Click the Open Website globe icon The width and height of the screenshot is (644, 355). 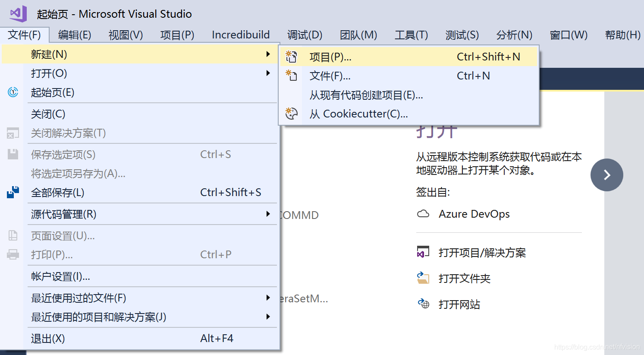pyautogui.click(x=423, y=304)
